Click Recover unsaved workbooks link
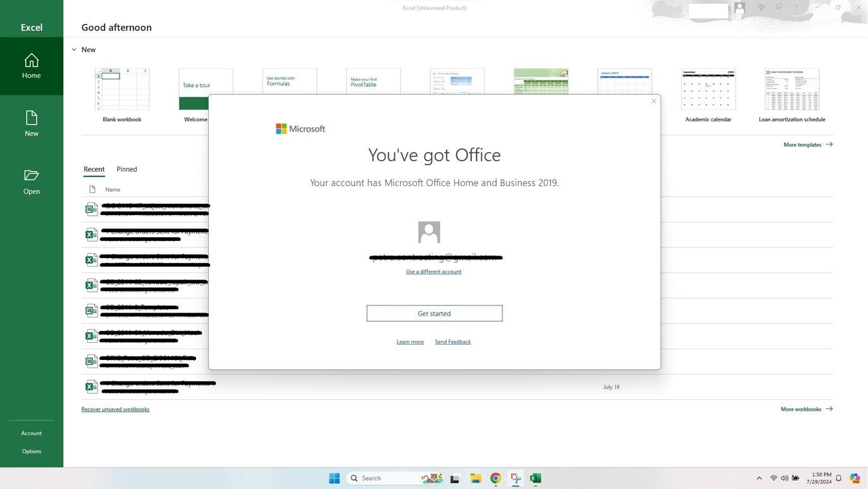This screenshot has width=868, height=489. (x=115, y=409)
